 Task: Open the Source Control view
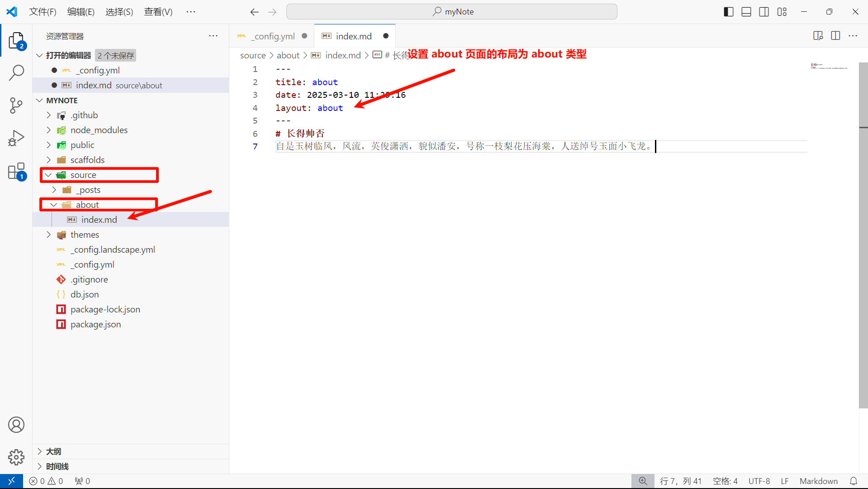point(16,105)
